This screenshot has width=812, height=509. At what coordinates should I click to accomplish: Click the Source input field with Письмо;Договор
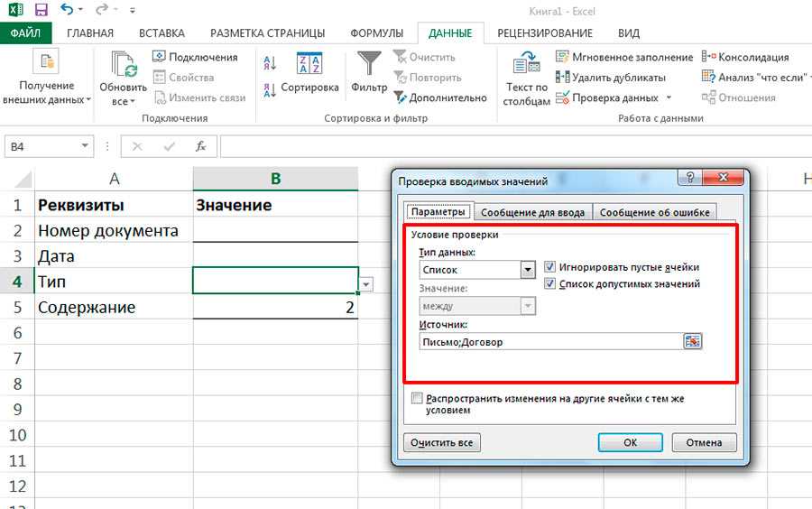coord(550,342)
